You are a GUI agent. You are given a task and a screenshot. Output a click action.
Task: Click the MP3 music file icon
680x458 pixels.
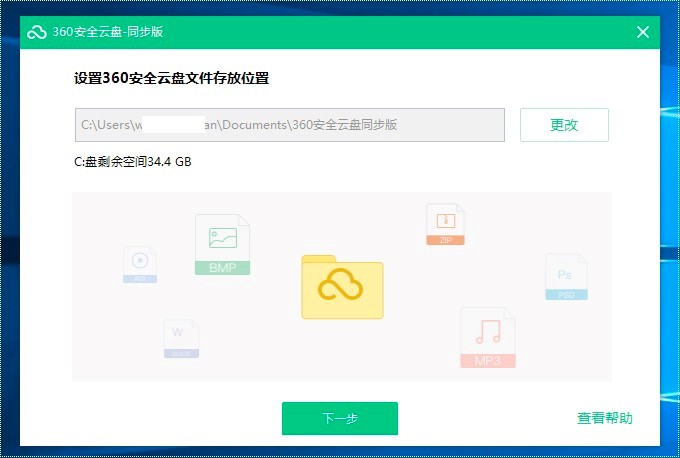coord(488,337)
